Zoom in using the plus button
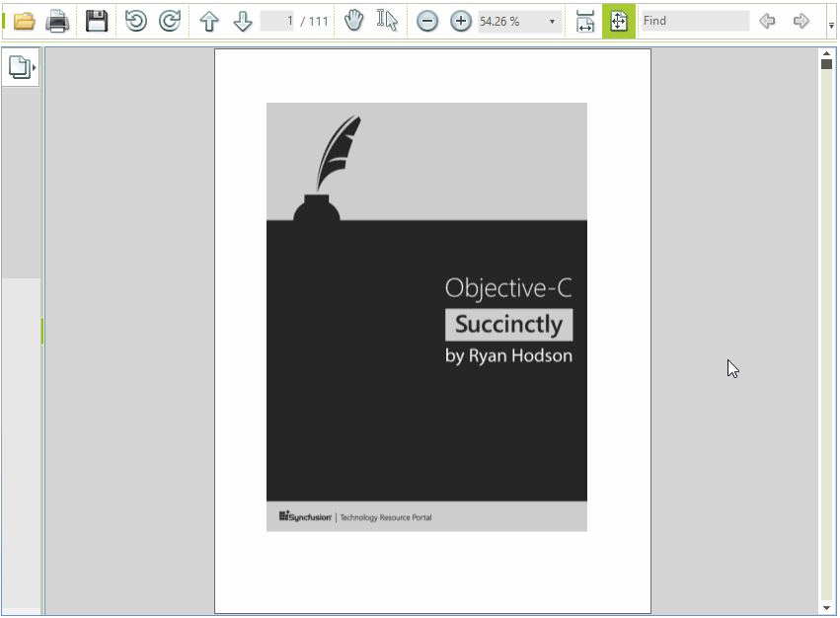The height and width of the screenshot is (618, 840). pyautogui.click(x=460, y=22)
